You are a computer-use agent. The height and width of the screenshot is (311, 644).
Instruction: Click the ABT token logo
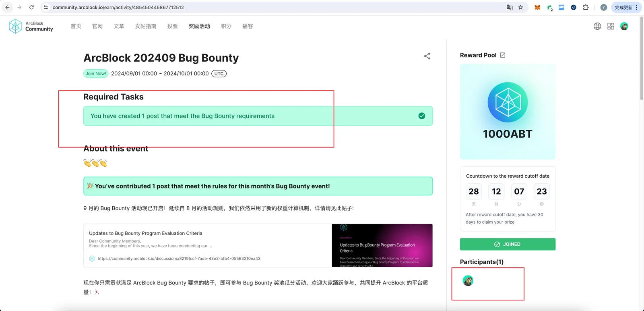(x=508, y=102)
